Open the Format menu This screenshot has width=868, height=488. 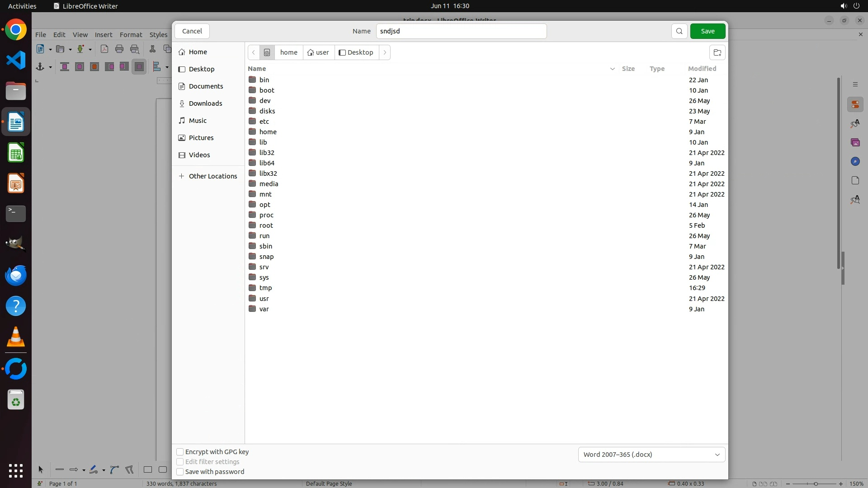(131, 35)
